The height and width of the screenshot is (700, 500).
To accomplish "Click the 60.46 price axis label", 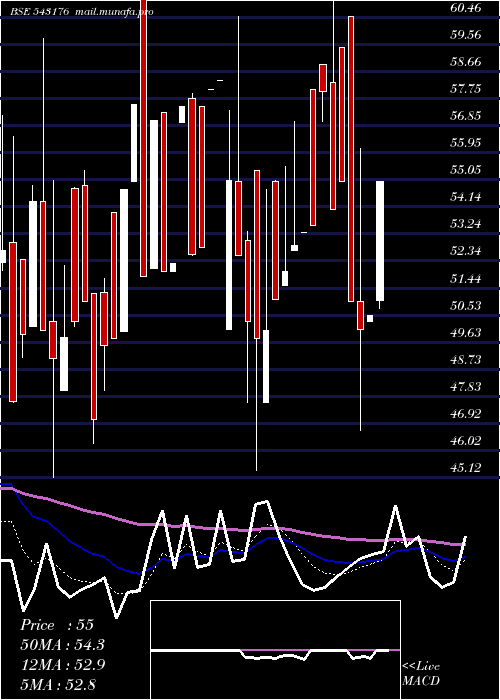I will tap(466, 8).
